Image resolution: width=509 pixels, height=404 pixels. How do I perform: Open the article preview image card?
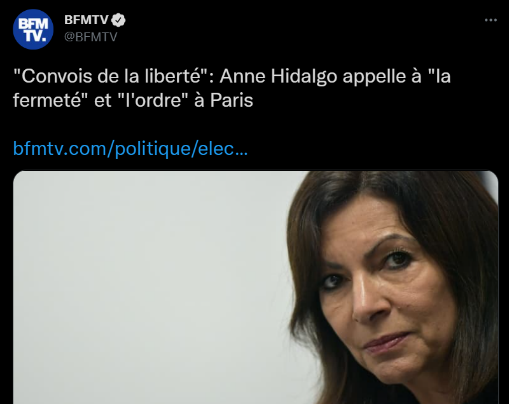[256, 287]
